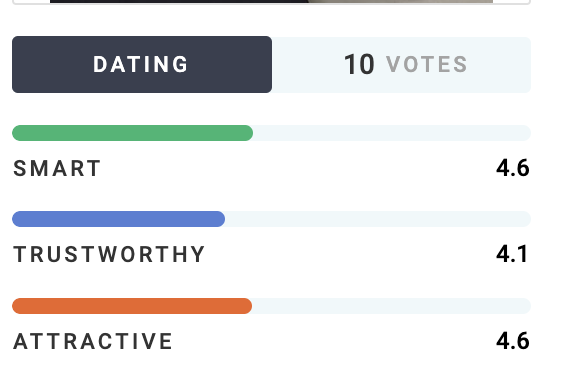Click the Smart score next to SMART
Viewport: 582px width, 390px height.
(x=513, y=168)
